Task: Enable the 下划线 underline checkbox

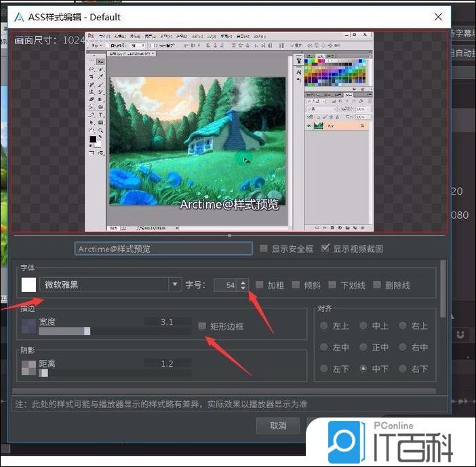Action: click(x=332, y=285)
